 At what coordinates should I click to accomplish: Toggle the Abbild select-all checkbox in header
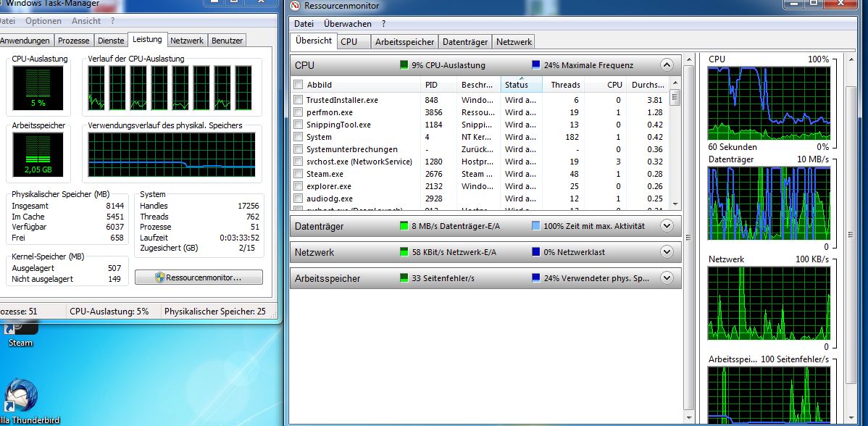tap(298, 85)
